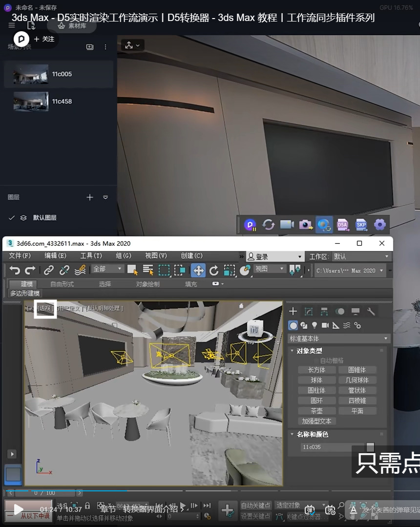The image size is (420, 527).
Task: Enable 自动关键点 auto key mode
Action: click(255, 506)
